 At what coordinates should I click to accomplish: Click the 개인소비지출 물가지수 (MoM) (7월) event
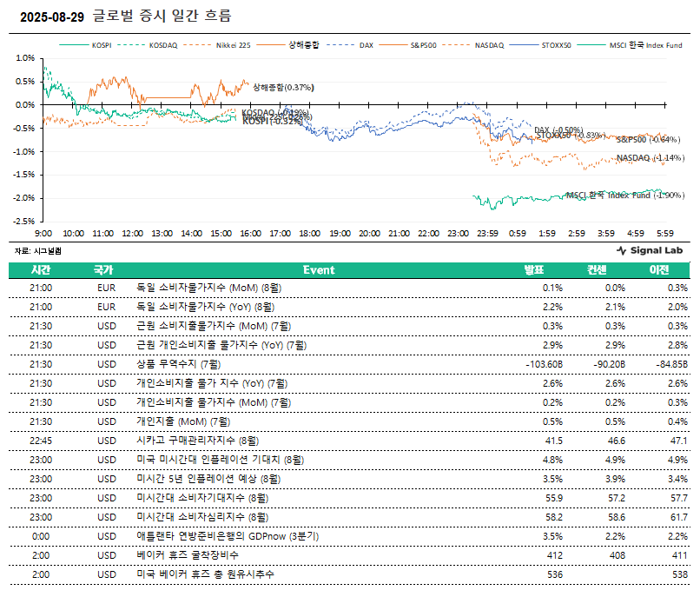pos(214,402)
